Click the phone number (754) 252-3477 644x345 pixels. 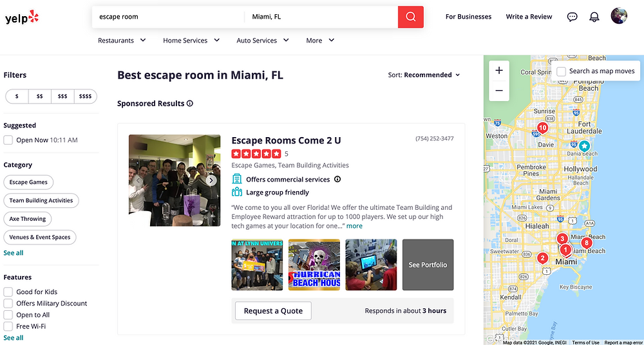point(435,139)
